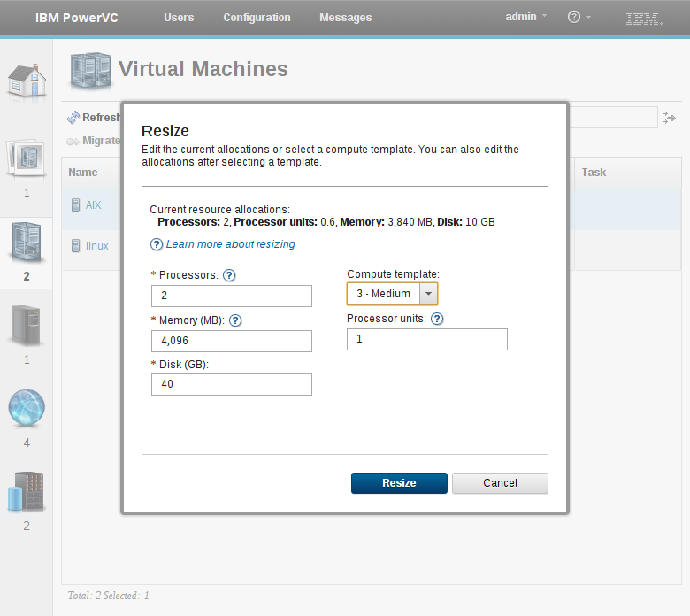Click the blue Resize button
Viewport: 690px width, 616px height.
pyautogui.click(x=399, y=483)
